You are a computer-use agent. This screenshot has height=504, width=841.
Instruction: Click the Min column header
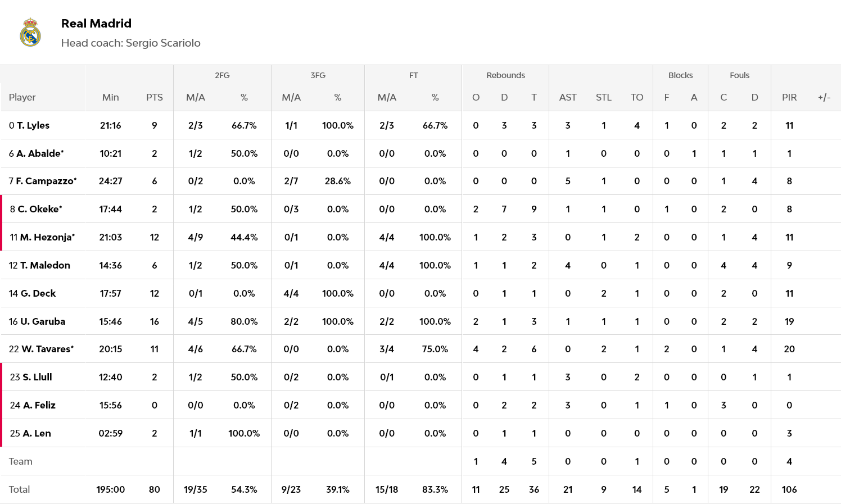110,97
